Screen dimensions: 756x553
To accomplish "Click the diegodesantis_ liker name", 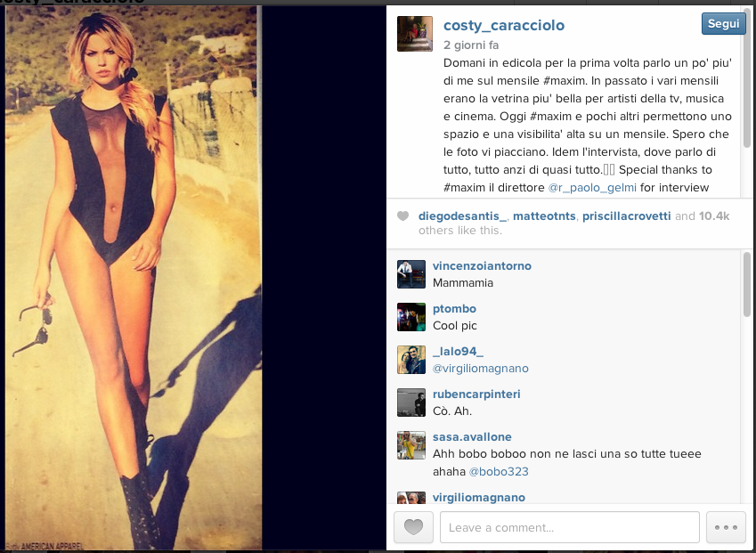I will pyautogui.click(x=462, y=216).
